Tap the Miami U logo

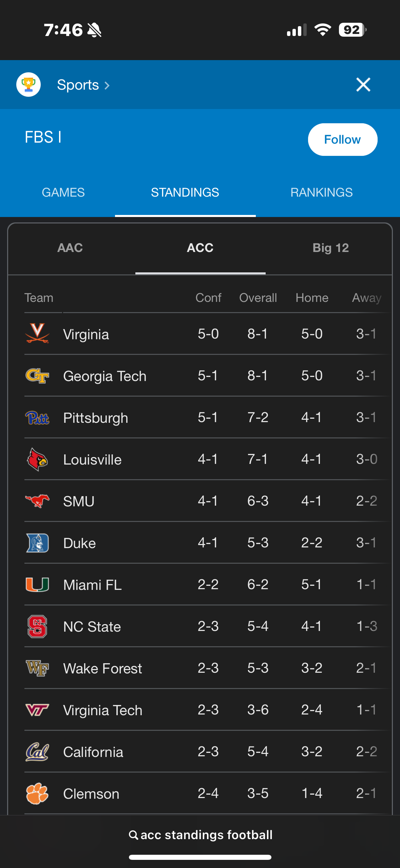pyautogui.click(x=37, y=585)
